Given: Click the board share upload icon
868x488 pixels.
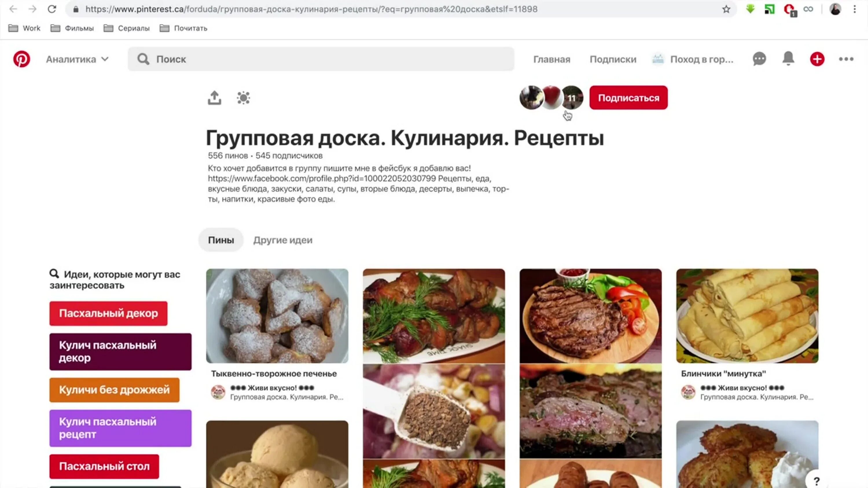Looking at the screenshot, I should click(214, 98).
